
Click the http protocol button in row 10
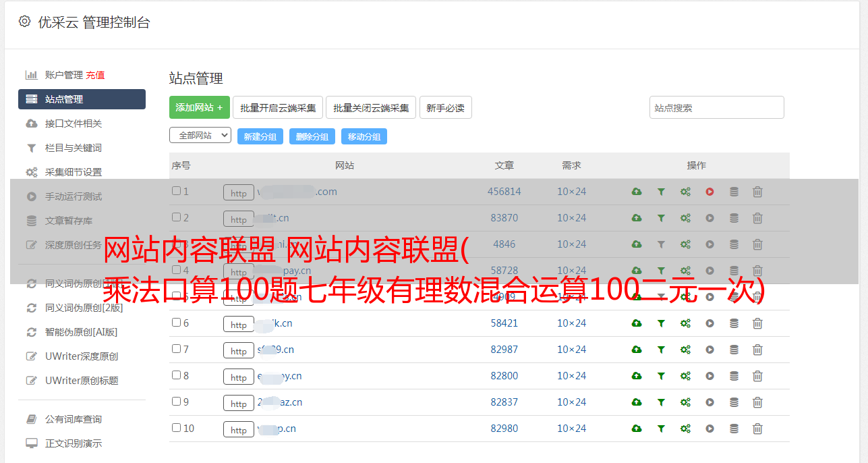tap(239, 429)
